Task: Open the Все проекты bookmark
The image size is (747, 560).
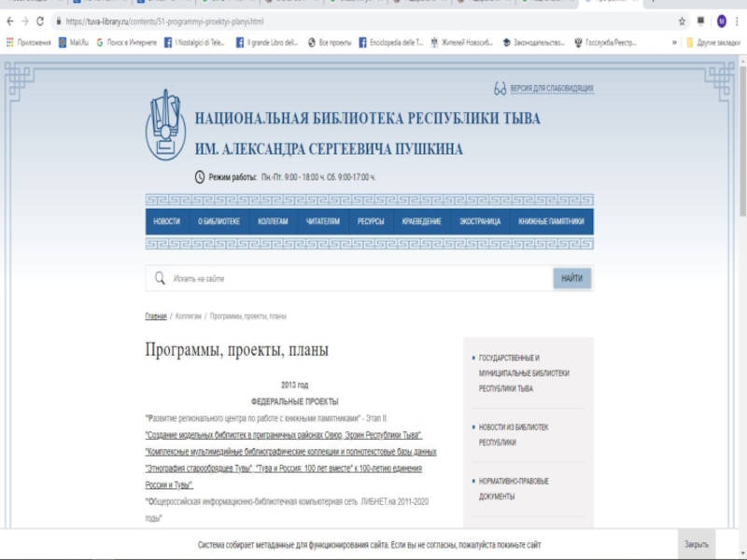Action: [x=330, y=43]
